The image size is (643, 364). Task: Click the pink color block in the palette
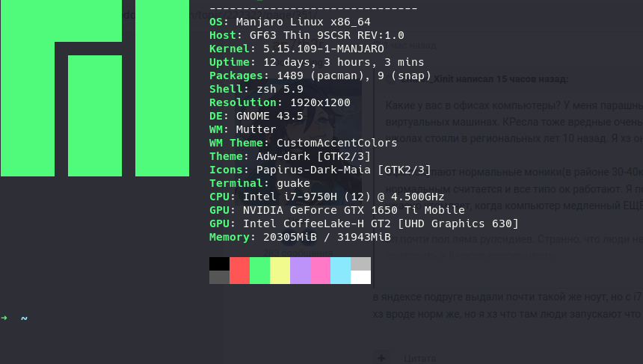(x=320, y=271)
